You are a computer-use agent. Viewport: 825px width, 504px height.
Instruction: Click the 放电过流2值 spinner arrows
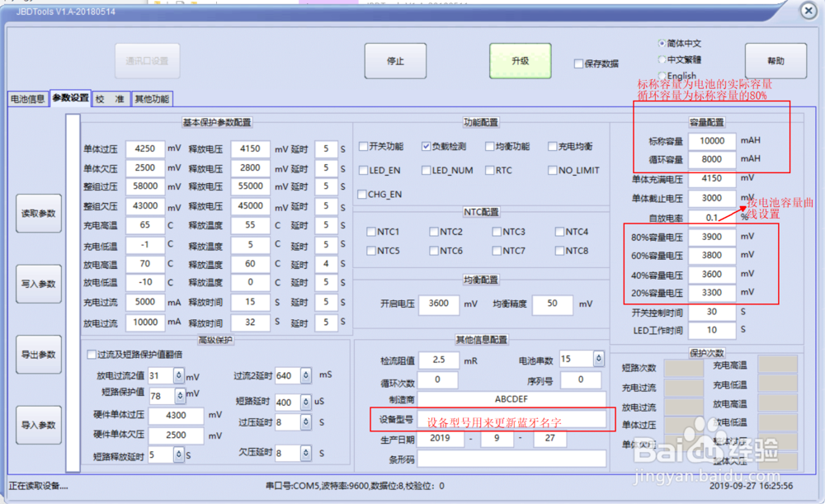coord(179,375)
